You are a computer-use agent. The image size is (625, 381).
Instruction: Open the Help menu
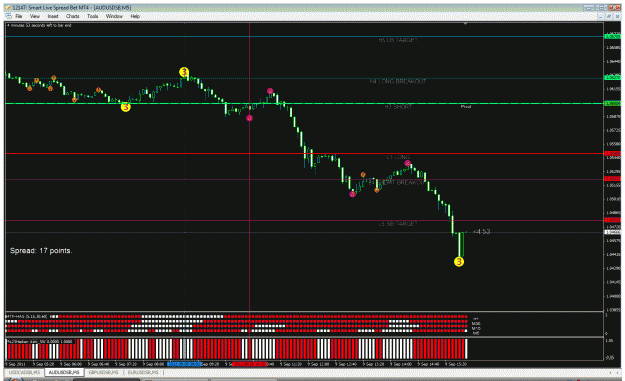(x=135, y=16)
